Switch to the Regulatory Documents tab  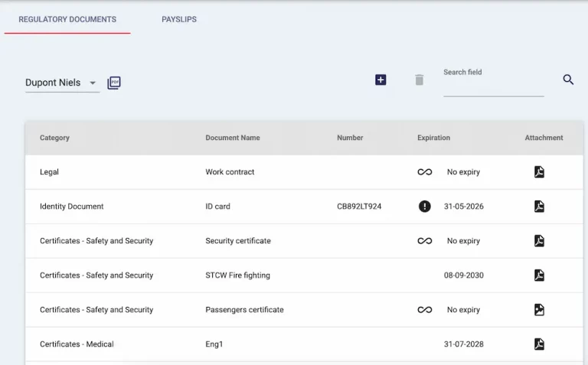[x=67, y=19]
